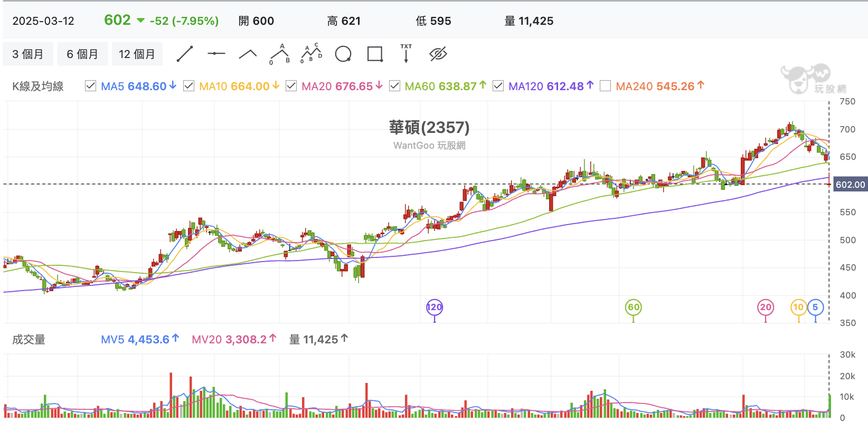Click the opening price 開 600

pyautogui.click(x=256, y=21)
